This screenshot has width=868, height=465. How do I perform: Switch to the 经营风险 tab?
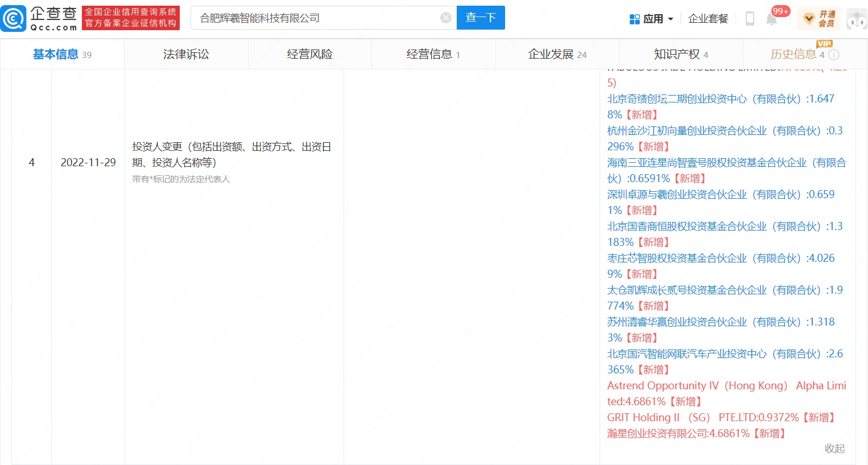point(309,54)
